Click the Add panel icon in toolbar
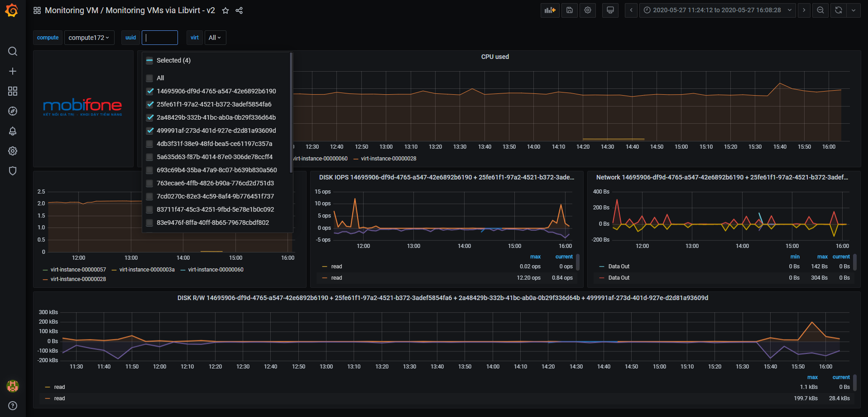Viewport: 868px width, 417px height. coord(550,10)
